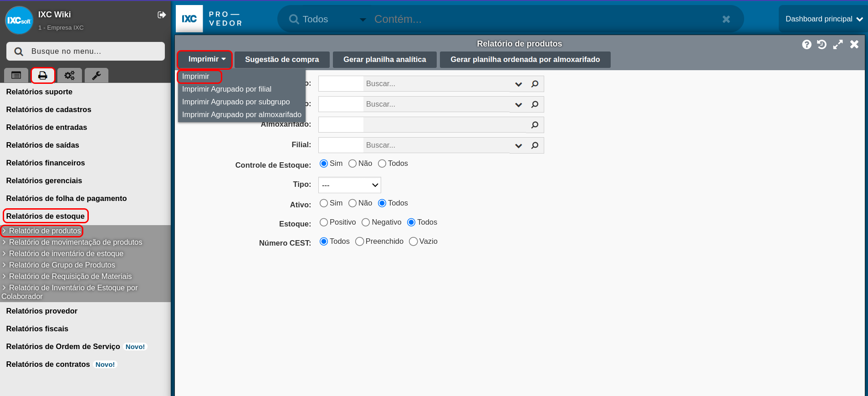The height and width of the screenshot is (396, 868).
Task: Choose Imprimir Agrupado por subgrupo
Action: [236, 102]
